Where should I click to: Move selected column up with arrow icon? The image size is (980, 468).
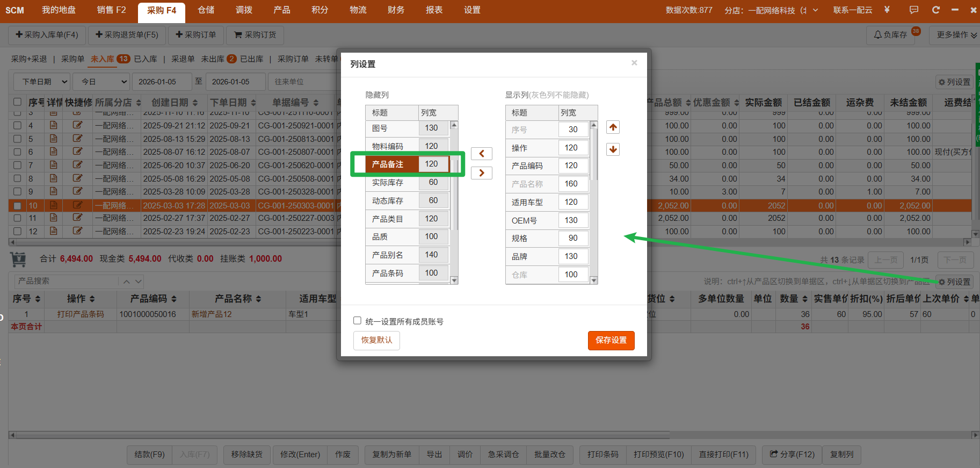(613, 127)
